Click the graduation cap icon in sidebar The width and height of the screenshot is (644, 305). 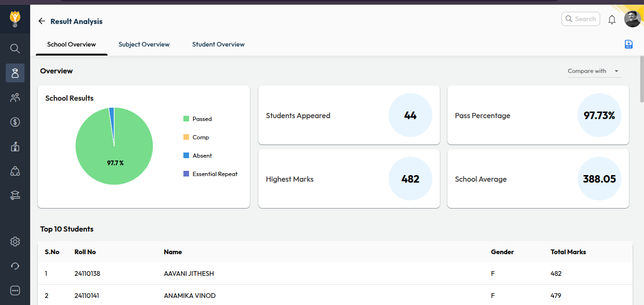[15, 195]
